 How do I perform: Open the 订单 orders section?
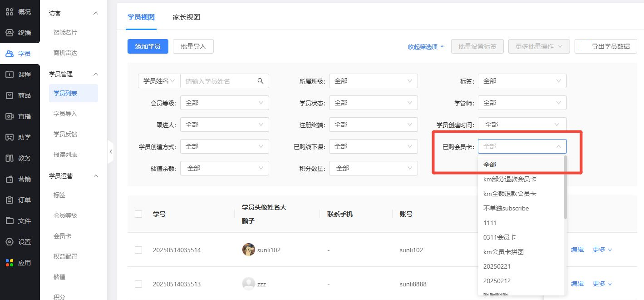(x=20, y=200)
